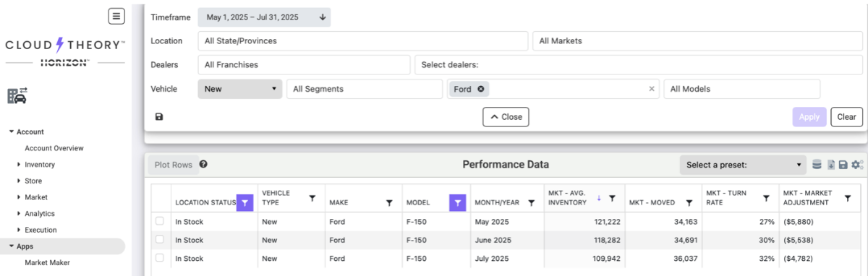Open the Location Status column filter
Screen dimensions: 868x276
(x=245, y=202)
